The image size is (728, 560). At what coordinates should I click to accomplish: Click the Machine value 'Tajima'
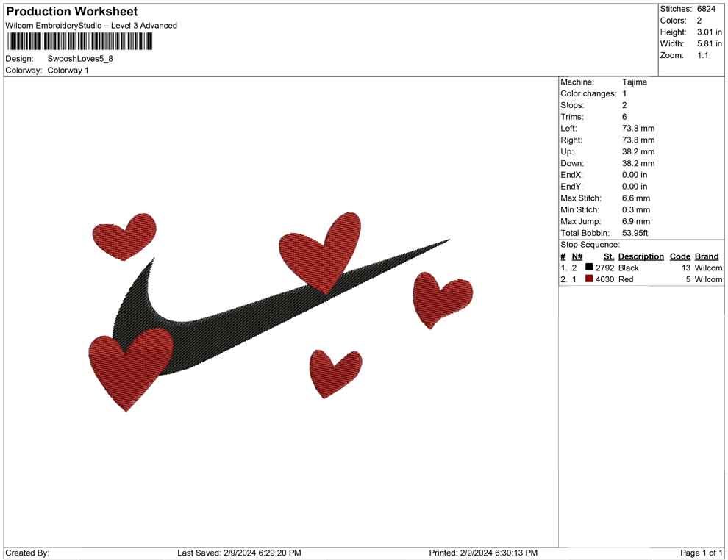coord(634,82)
